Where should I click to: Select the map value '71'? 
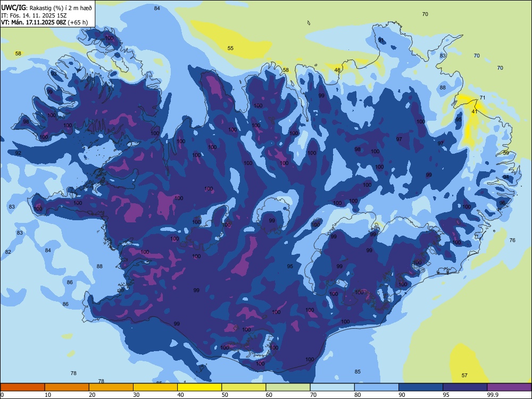click(483, 98)
